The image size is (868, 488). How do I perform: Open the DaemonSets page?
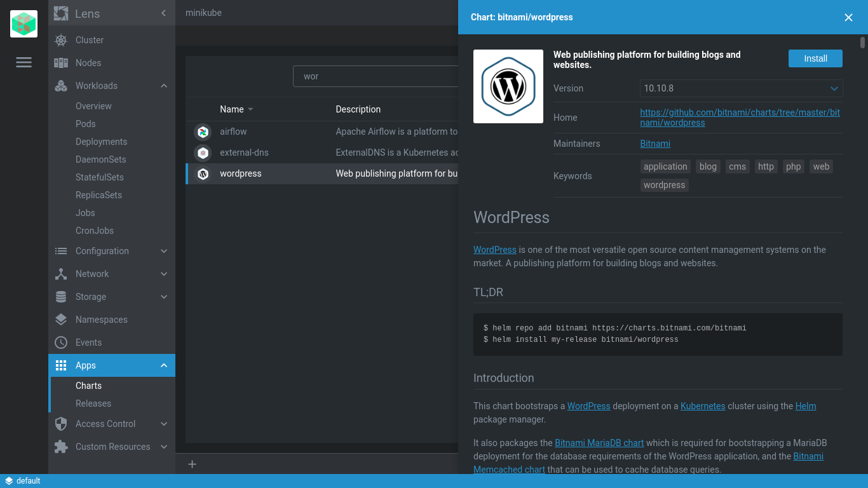(x=100, y=159)
